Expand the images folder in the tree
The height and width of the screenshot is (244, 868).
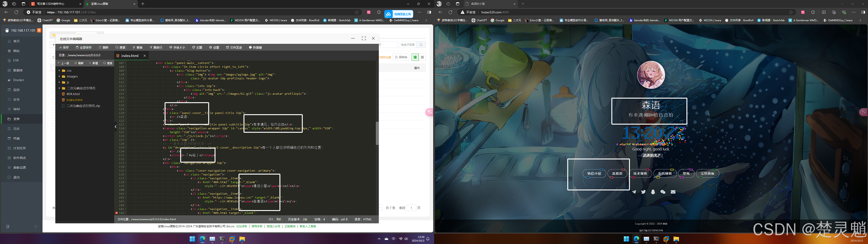tap(59, 76)
